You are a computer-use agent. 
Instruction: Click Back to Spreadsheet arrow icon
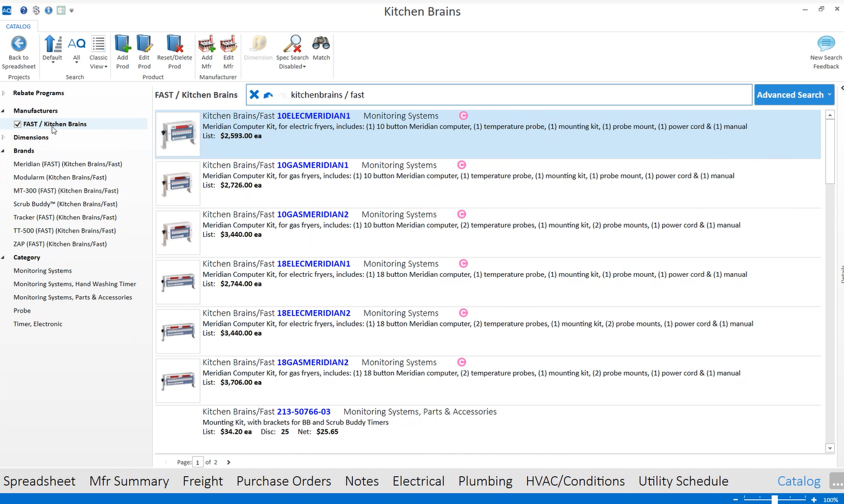click(x=19, y=44)
